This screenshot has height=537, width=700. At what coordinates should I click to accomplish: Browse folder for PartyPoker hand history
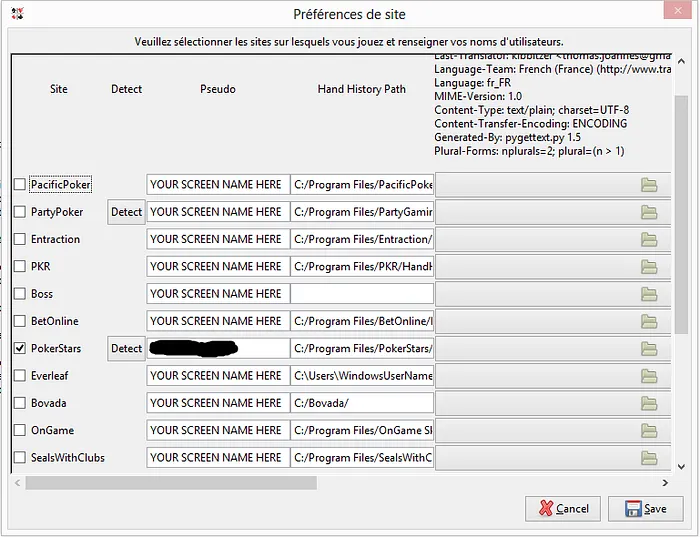click(553, 212)
